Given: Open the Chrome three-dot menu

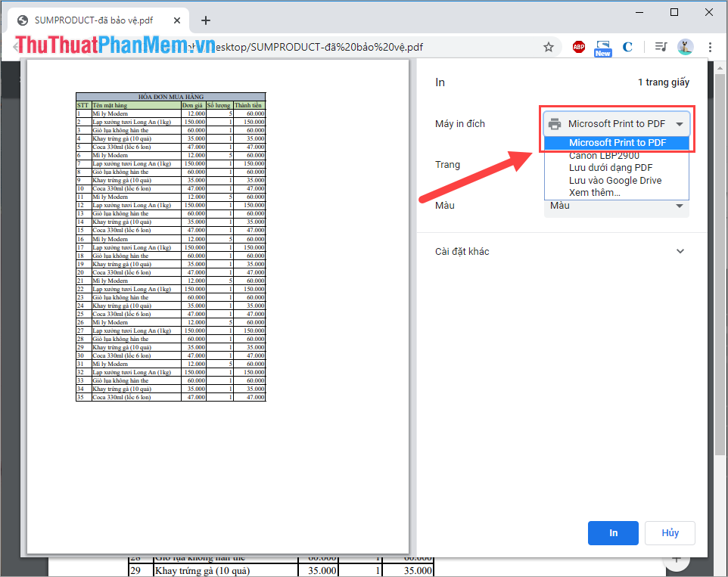Looking at the screenshot, I should coord(710,47).
